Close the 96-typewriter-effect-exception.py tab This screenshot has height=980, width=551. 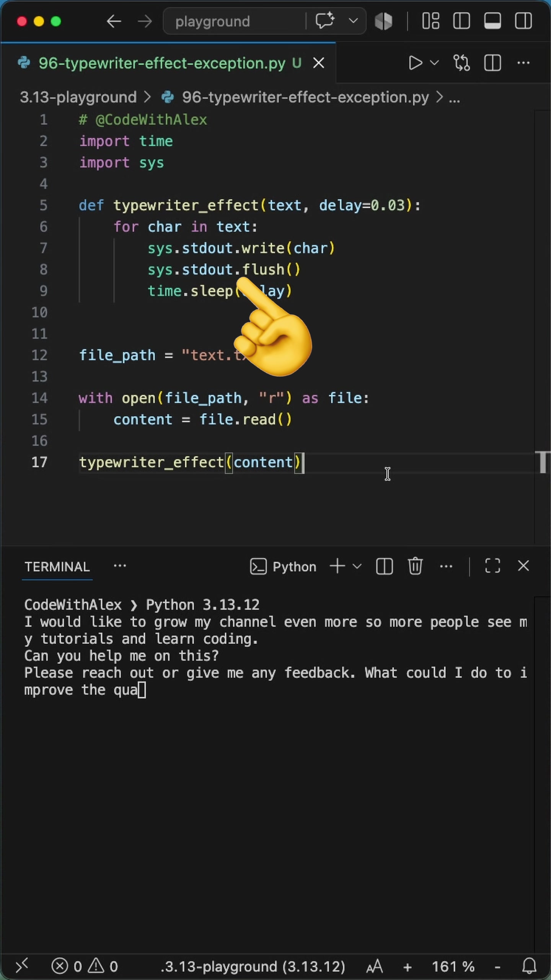[x=319, y=63]
